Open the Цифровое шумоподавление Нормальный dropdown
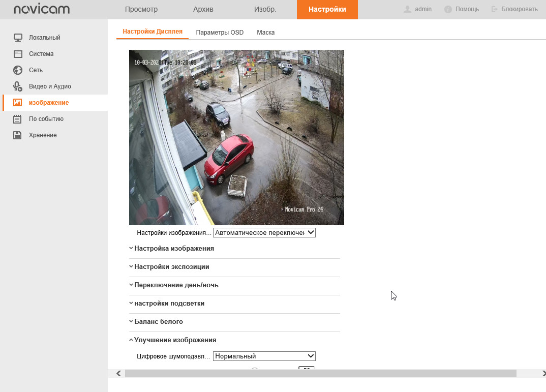 (264, 356)
